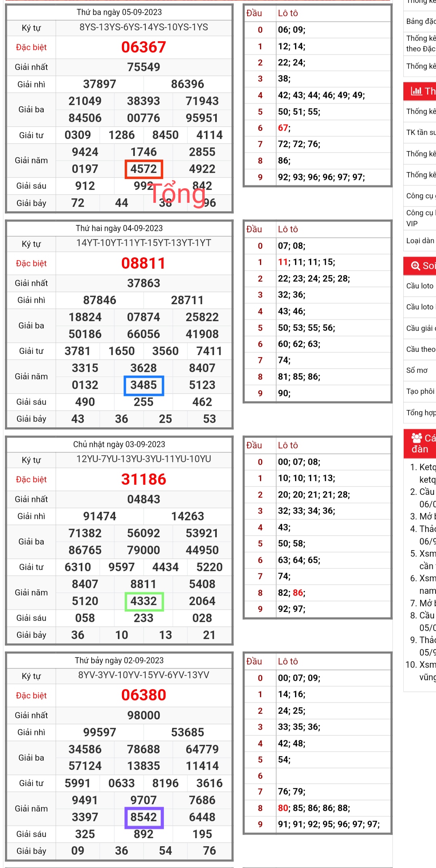Click the special prize number 06367
Image resolution: width=436 pixels, height=868 pixels.
[144, 47]
